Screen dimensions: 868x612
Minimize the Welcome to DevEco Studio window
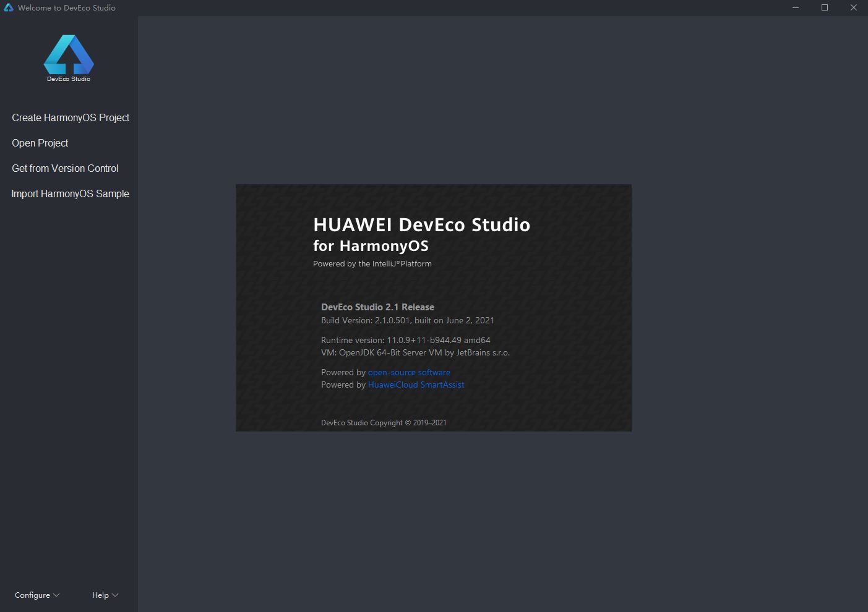click(796, 7)
